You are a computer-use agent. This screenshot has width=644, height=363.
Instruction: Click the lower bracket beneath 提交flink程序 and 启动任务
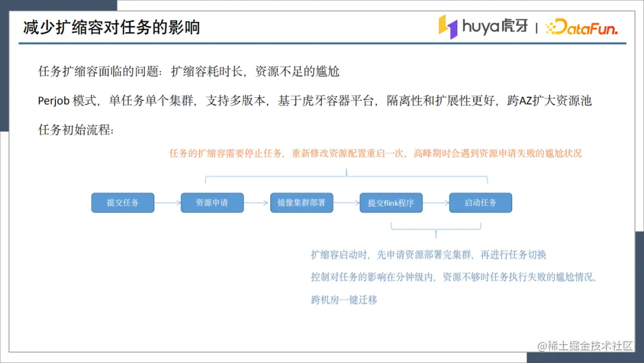pos(436,230)
